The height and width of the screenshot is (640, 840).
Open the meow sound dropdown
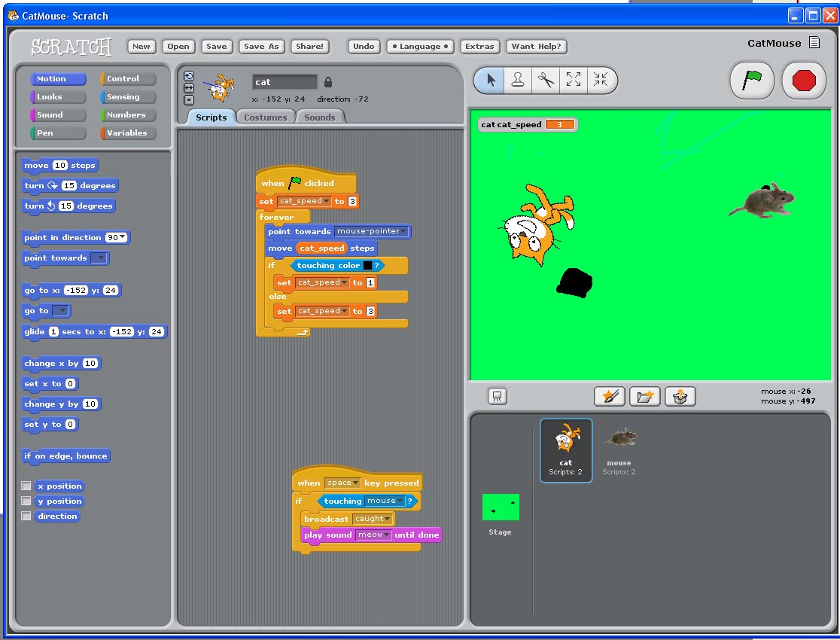[x=387, y=535]
